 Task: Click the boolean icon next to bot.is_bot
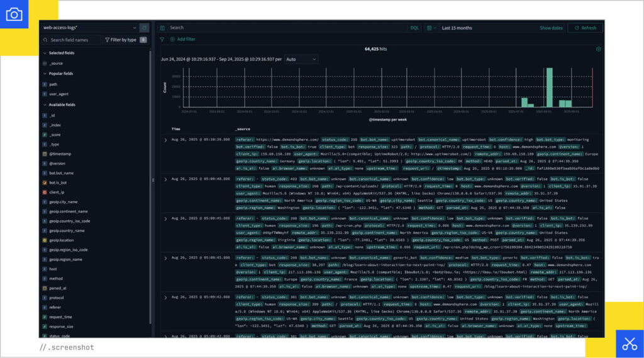[x=45, y=182]
